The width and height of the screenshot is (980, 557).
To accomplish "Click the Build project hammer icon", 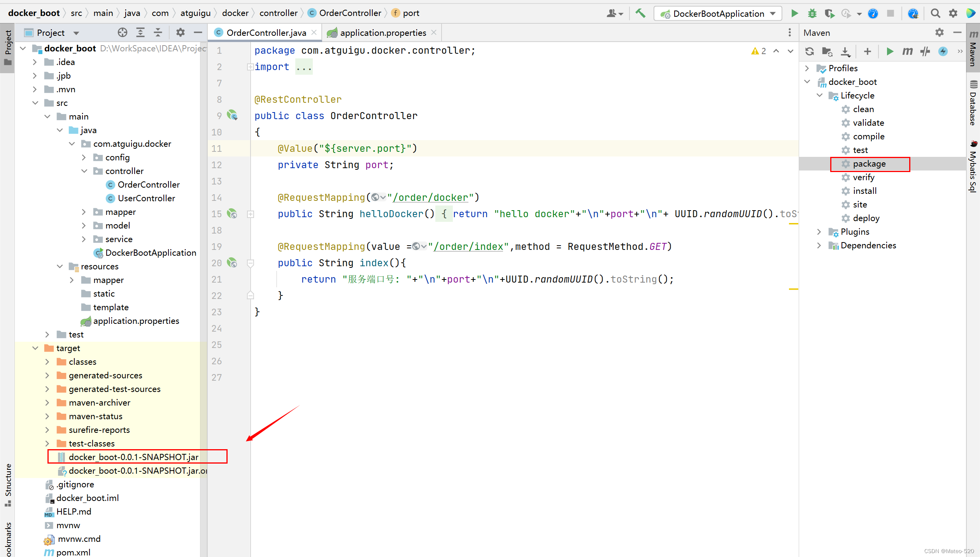I will pos(640,13).
